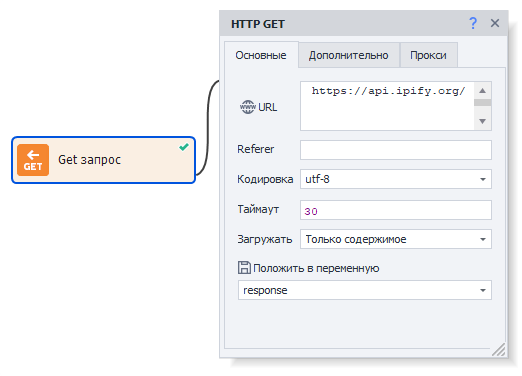Click the Referer label
The image size is (522, 376).
(255, 149)
